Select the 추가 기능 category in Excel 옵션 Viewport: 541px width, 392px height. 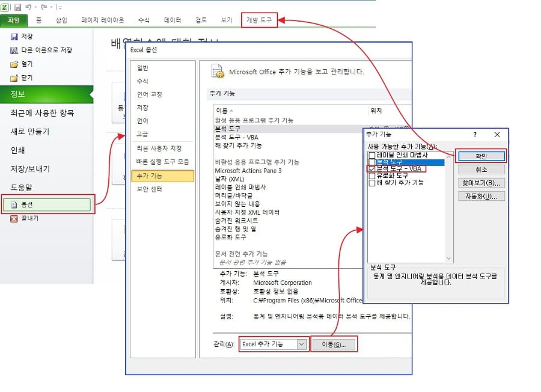click(x=162, y=176)
